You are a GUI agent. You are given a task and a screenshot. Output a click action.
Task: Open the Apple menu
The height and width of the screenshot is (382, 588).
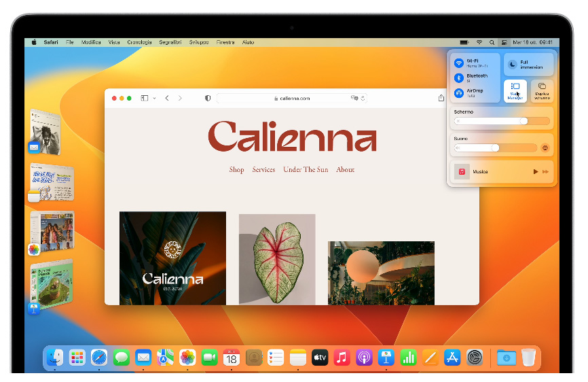click(x=34, y=42)
